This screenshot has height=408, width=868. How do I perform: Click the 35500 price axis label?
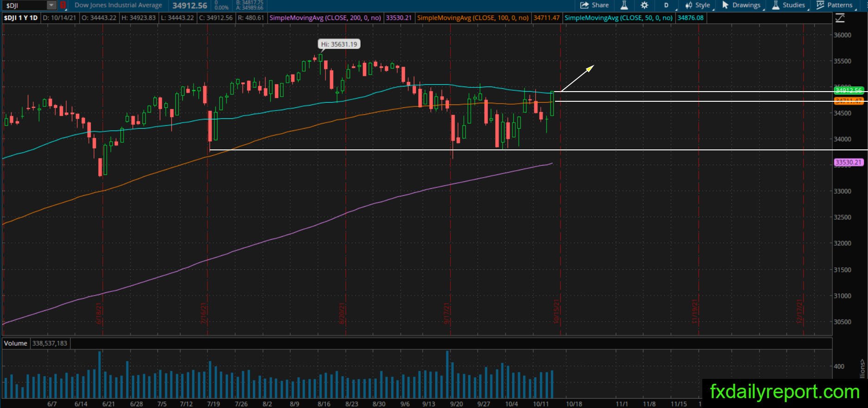pyautogui.click(x=843, y=61)
